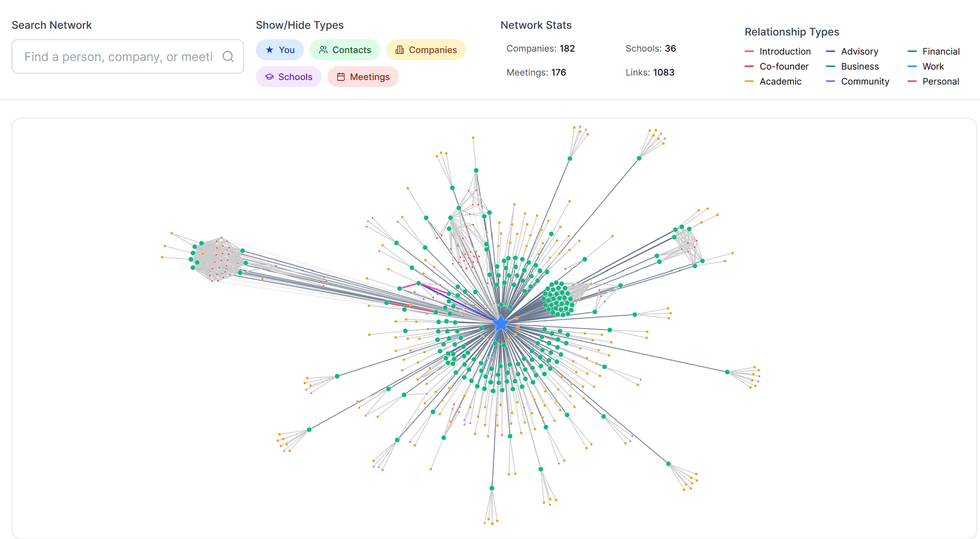The image size is (980, 539).
Task: Click the Work relationship legend entry
Action: click(926, 66)
